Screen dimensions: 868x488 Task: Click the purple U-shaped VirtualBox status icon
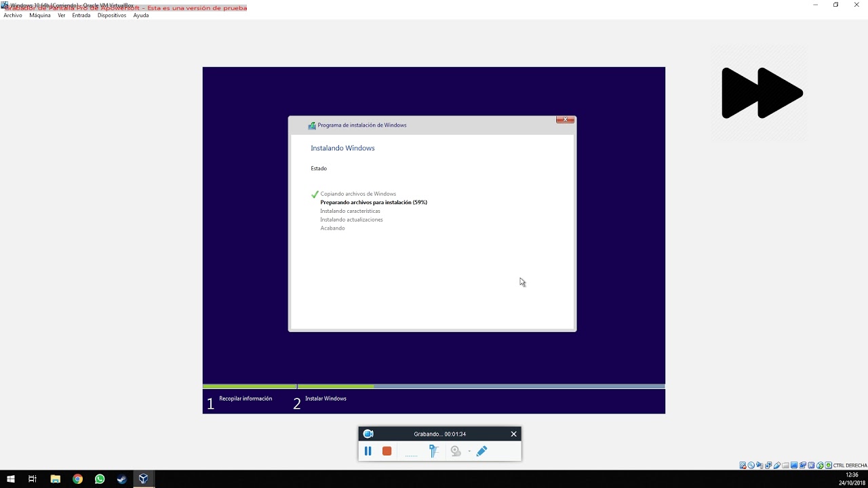pos(811,465)
